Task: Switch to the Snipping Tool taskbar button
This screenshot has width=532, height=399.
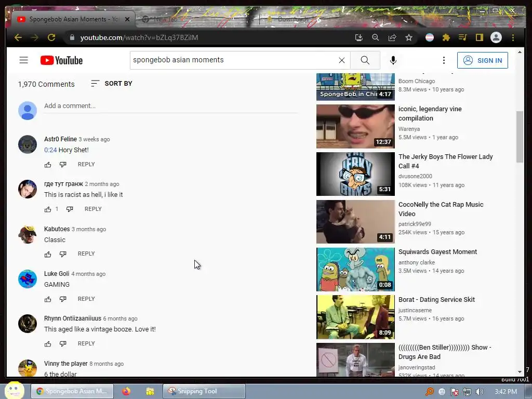Action: pos(204,391)
